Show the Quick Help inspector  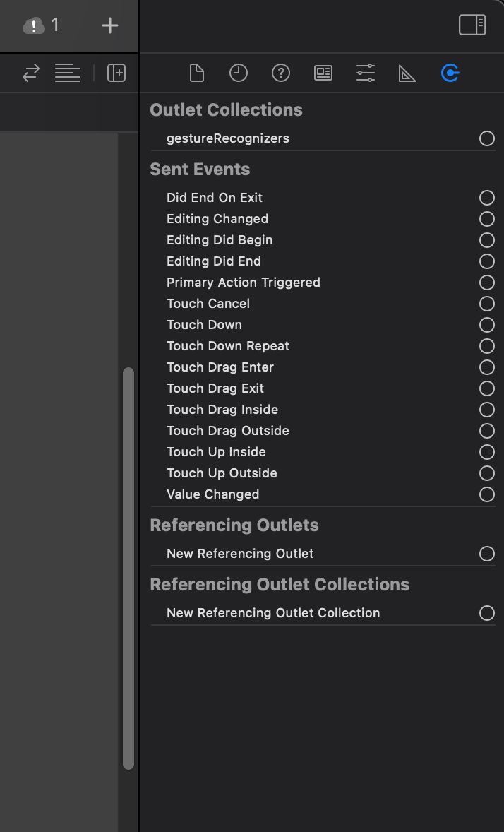tap(281, 73)
